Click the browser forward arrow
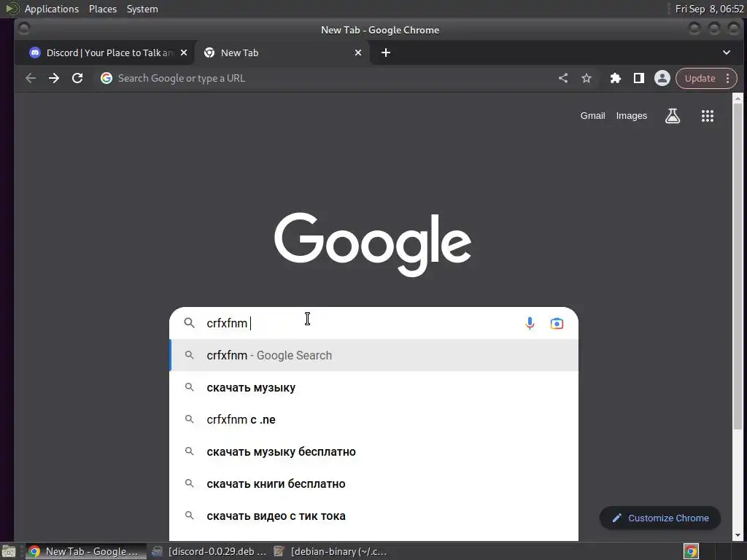This screenshot has width=747, height=560. click(x=54, y=78)
